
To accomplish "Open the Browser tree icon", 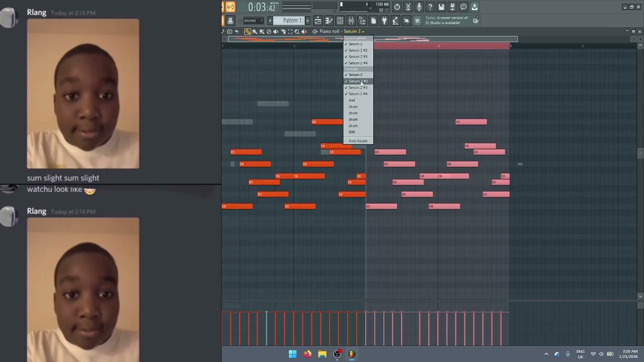I will tap(362, 21).
